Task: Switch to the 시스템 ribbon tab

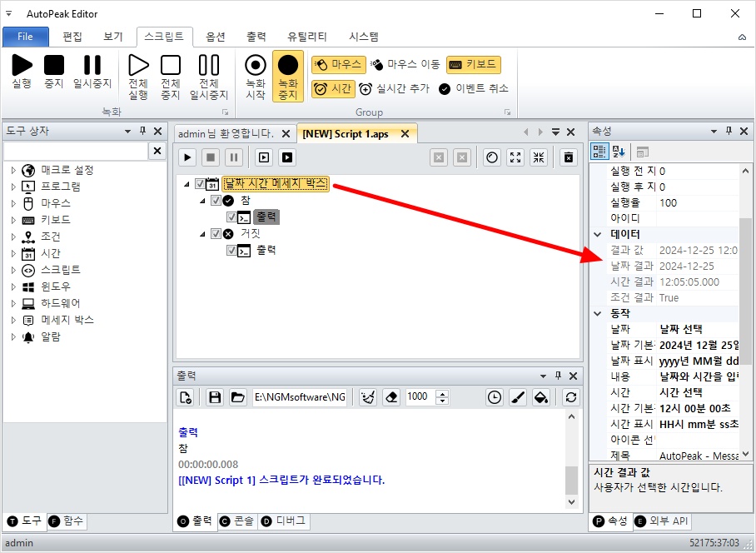Action: (x=364, y=37)
